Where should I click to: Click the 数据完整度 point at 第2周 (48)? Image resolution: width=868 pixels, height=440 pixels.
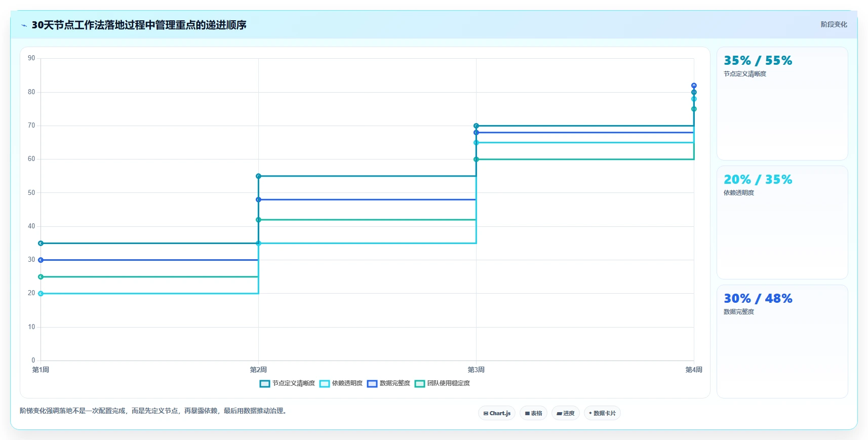258,199
